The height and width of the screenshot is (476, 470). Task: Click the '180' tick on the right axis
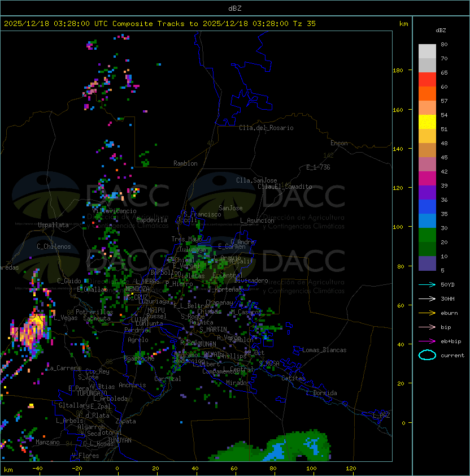(398, 71)
